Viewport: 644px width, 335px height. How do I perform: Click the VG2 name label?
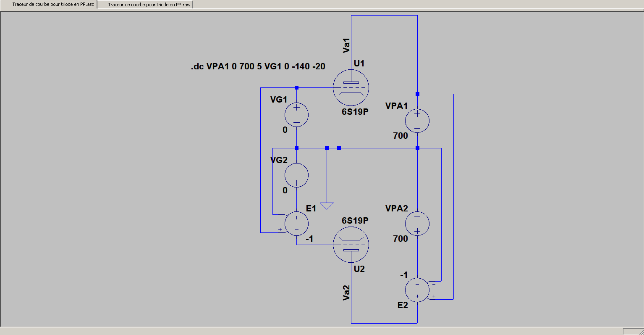click(279, 160)
